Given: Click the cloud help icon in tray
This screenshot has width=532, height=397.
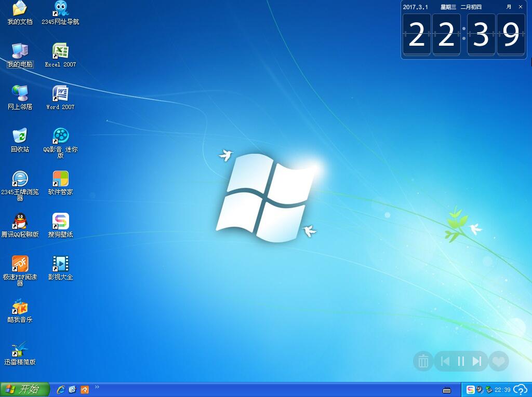Looking at the screenshot, I should (x=521, y=390).
